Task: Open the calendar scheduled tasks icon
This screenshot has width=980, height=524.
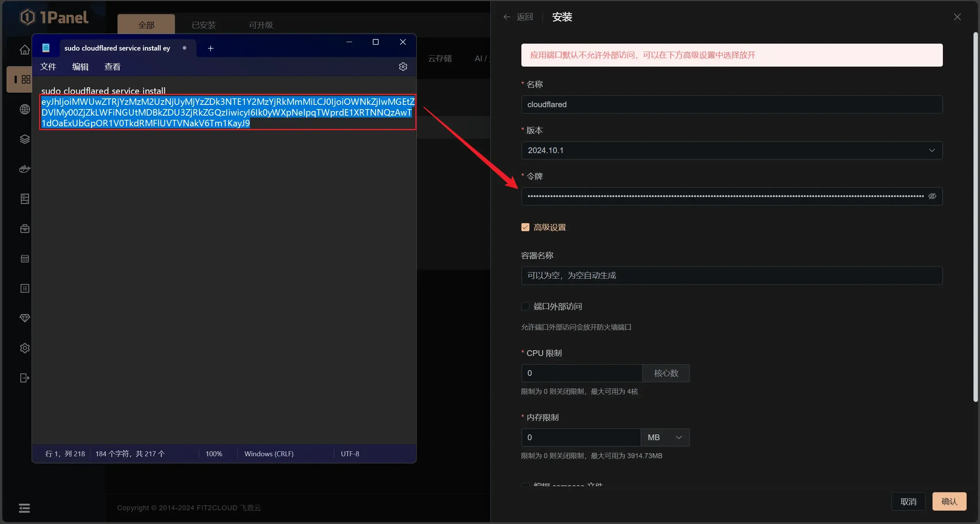Action: (x=25, y=259)
